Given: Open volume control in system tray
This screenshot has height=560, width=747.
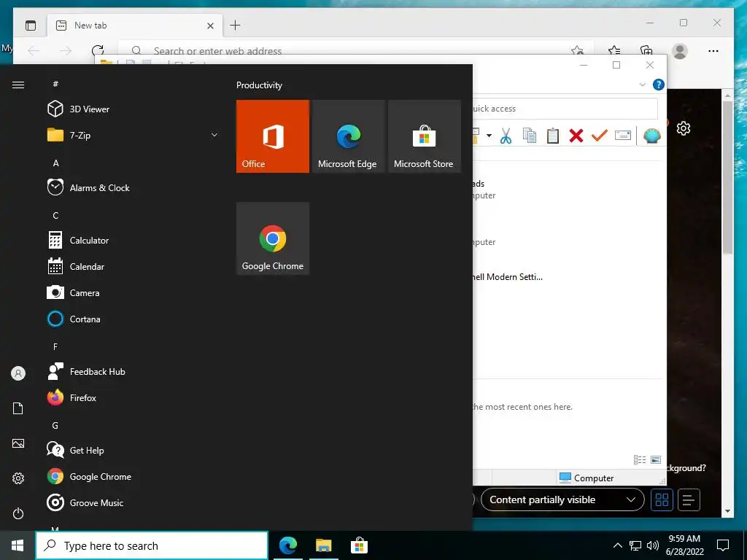Looking at the screenshot, I should [x=653, y=545].
